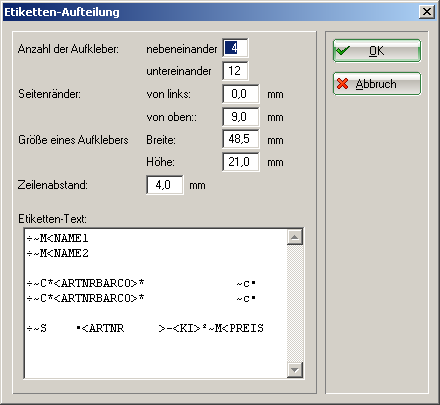This screenshot has height=405, width=440.
Task: Click the scroll down arrow of Etiketten-Text
Action: 295,370
